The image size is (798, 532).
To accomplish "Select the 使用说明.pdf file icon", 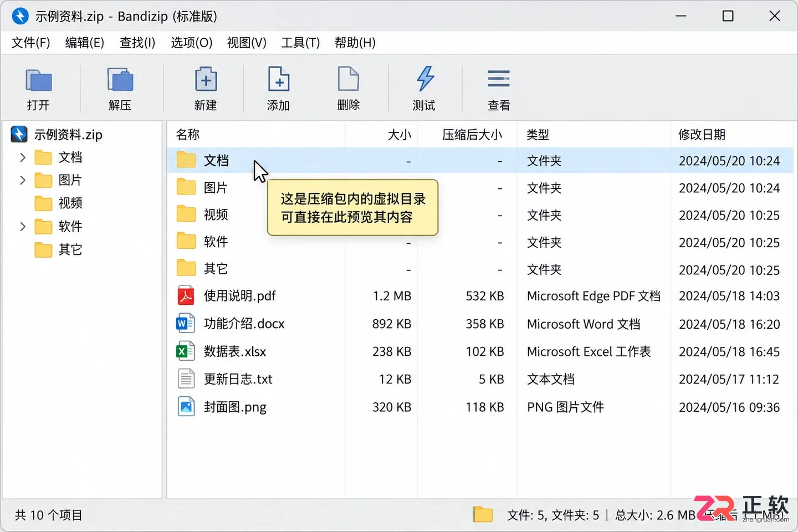I will pos(186,296).
